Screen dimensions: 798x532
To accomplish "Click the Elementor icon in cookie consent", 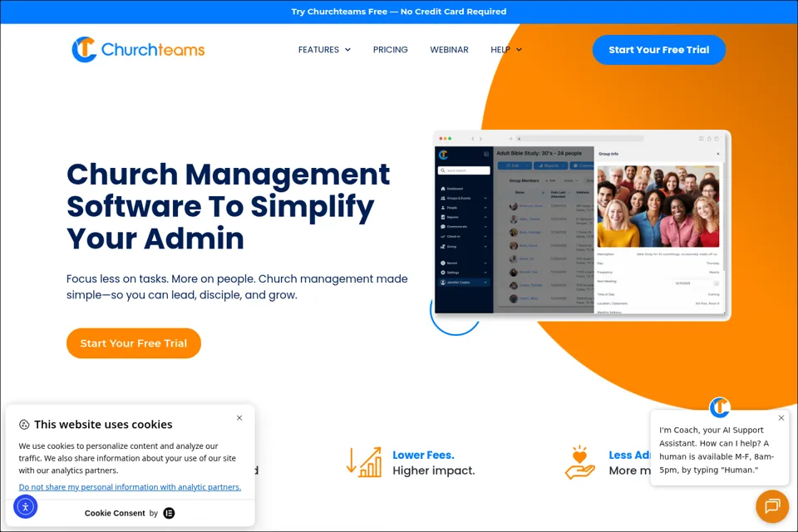I will click(x=169, y=513).
